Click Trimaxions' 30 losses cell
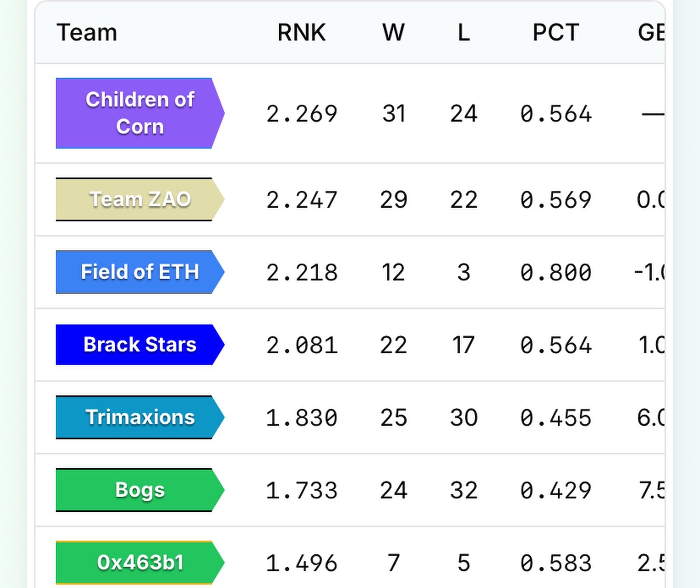The height and width of the screenshot is (588, 700). coord(464,418)
